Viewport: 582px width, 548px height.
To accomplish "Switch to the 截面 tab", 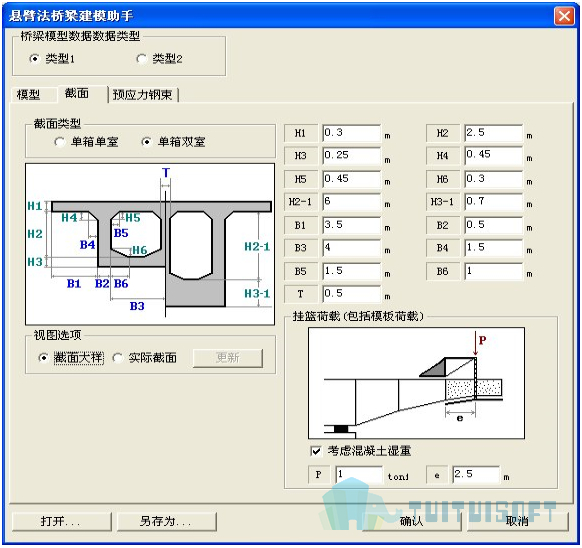I will click(x=77, y=93).
